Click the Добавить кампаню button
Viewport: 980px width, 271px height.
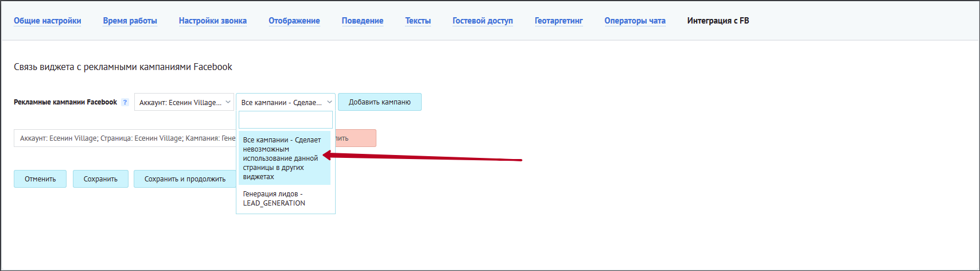(380, 102)
